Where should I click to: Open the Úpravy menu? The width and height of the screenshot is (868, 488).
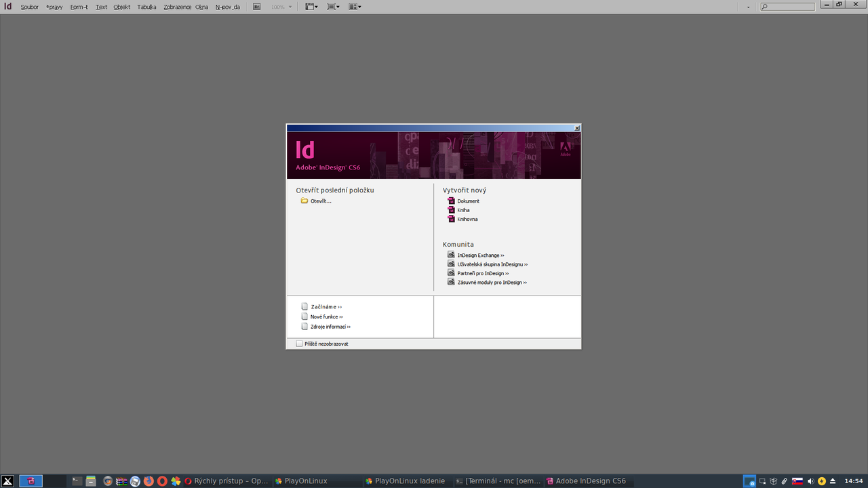(54, 7)
